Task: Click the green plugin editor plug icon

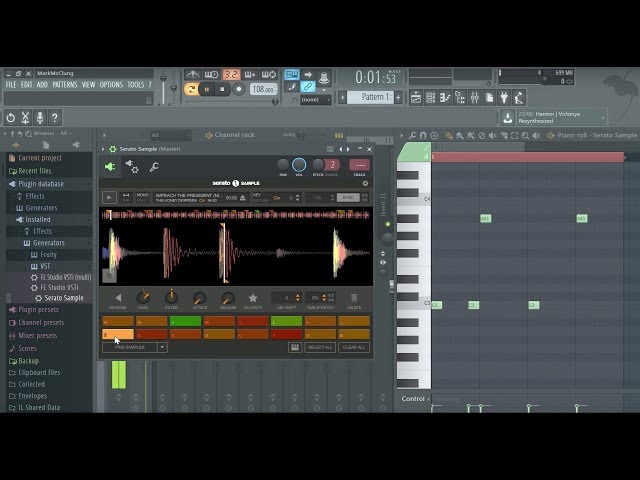Action: point(110,167)
